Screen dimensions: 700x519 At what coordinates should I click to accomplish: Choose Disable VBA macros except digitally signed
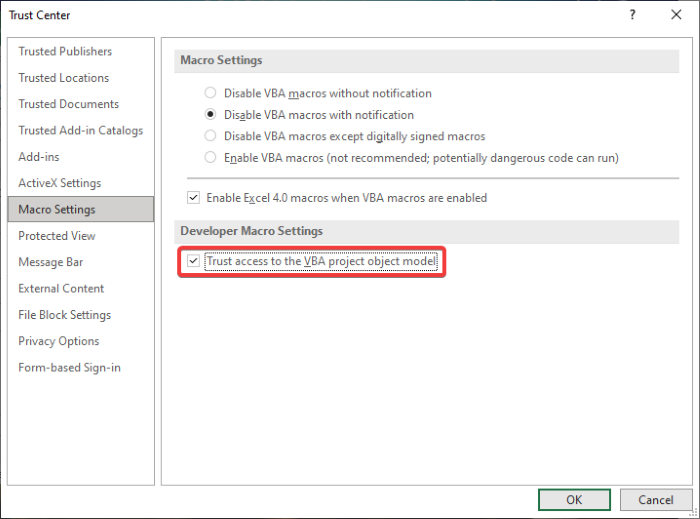[x=210, y=136]
